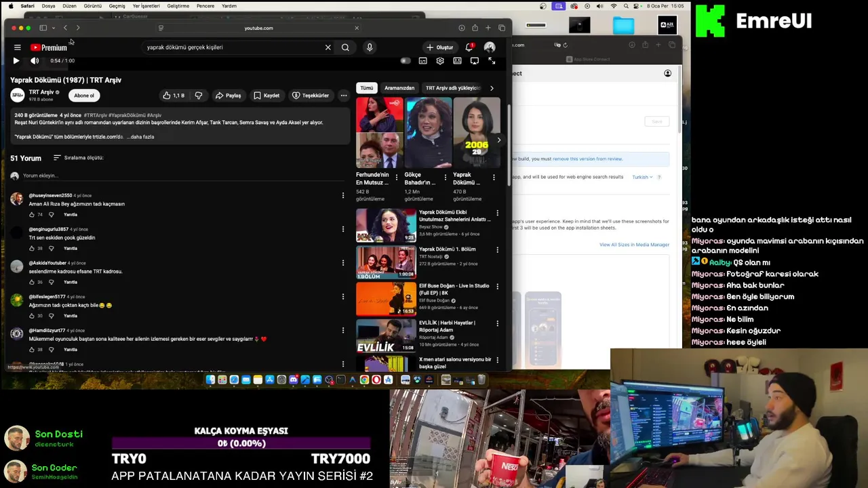Open Sıralama ölçütü sort dropdown
Viewport: 868px width, 488px height.
pos(78,158)
